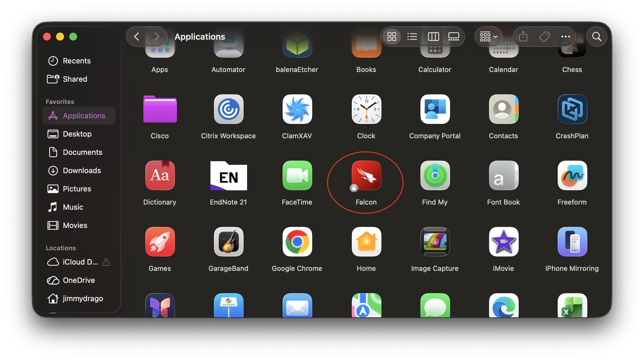Image resolution: width=644 pixels, height=360 pixels.
Task: Open the Find My app
Action: pyautogui.click(x=435, y=175)
